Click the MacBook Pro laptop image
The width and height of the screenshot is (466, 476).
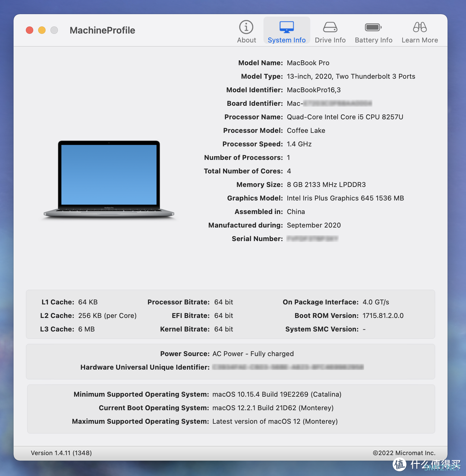tap(109, 179)
